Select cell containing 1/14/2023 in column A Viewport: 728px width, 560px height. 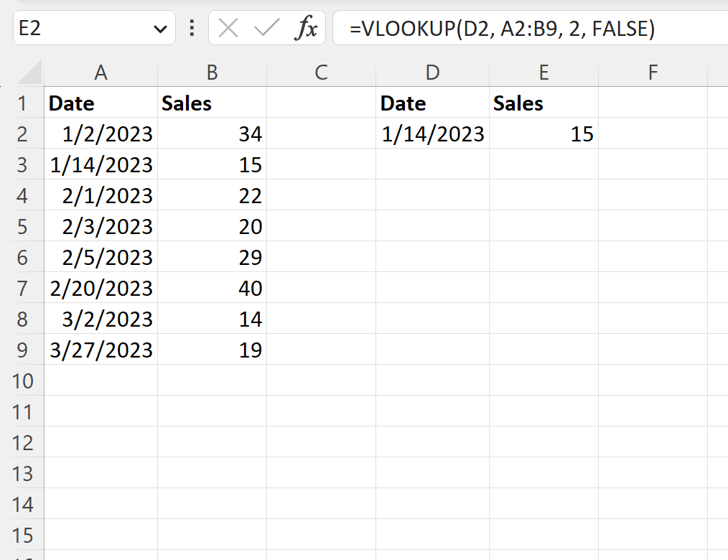[101, 164]
